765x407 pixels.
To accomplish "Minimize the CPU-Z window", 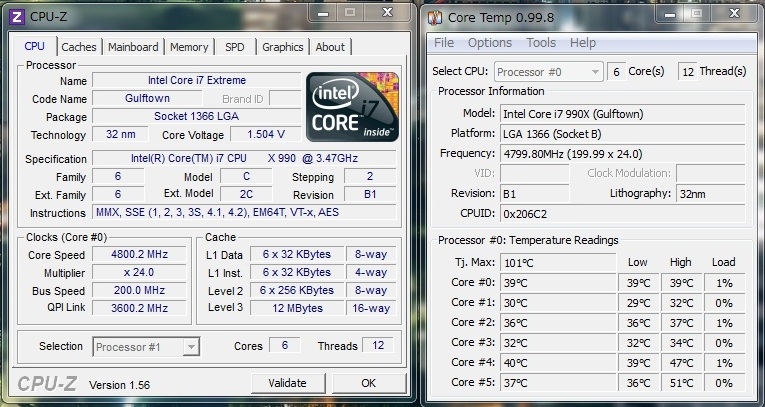I will [x=322, y=14].
